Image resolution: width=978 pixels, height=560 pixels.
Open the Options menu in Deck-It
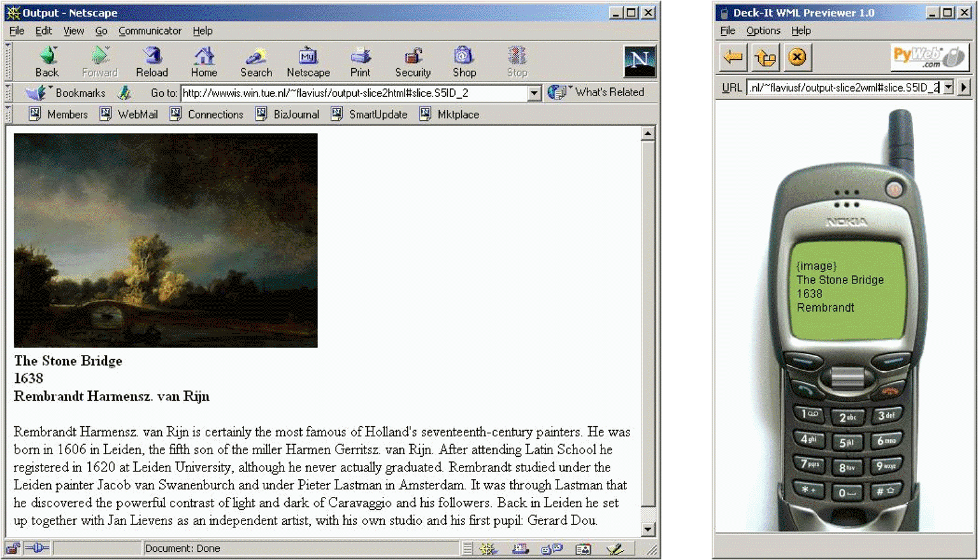[x=763, y=31]
